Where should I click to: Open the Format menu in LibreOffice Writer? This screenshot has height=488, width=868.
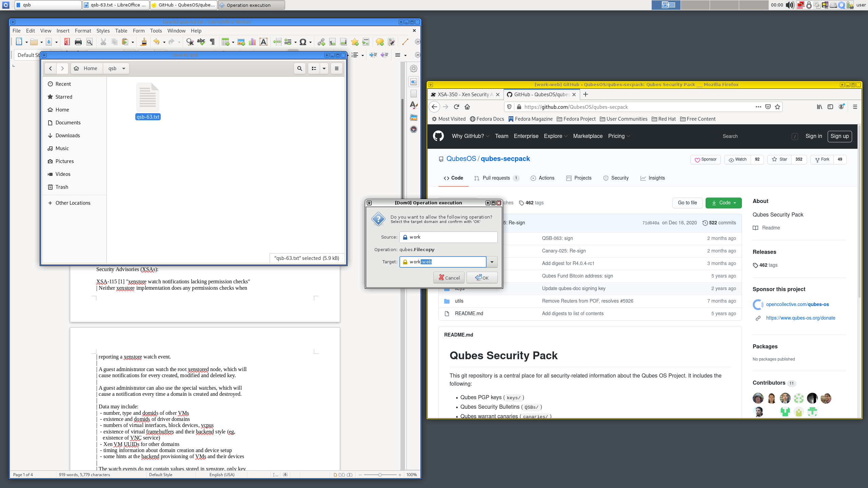[83, 30]
